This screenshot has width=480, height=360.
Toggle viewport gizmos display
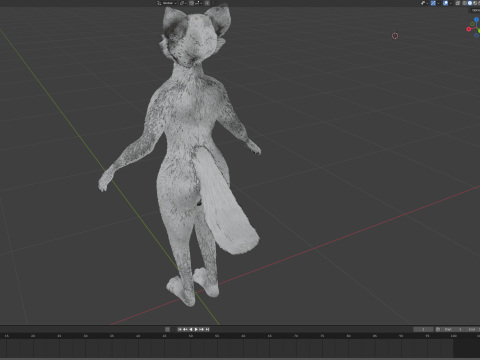tap(433, 3)
